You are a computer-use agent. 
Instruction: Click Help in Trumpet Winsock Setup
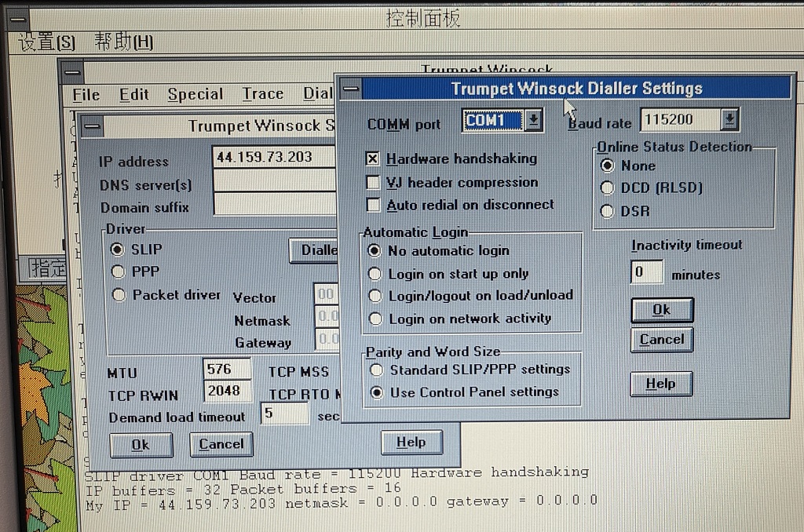pyautogui.click(x=411, y=443)
